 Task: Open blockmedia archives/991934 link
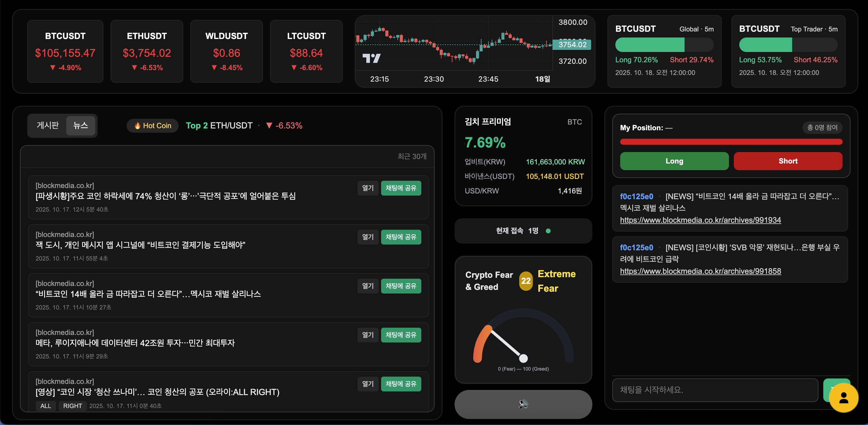(x=700, y=220)
